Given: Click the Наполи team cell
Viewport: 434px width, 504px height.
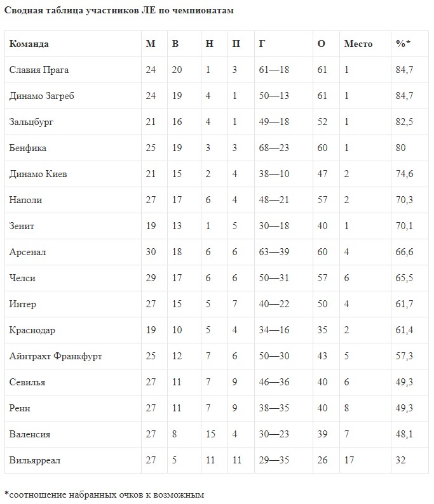Looking at the screenshot, I should coord(26,200).
